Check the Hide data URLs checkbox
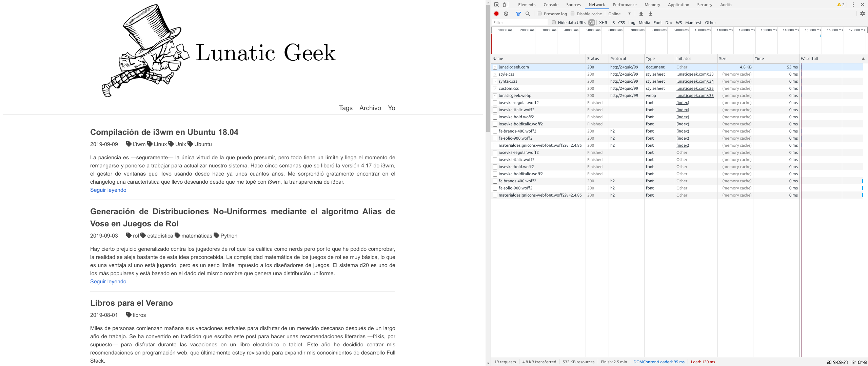Image resolution: width=868 pixels, height=366 pixels. coord(554,22)
